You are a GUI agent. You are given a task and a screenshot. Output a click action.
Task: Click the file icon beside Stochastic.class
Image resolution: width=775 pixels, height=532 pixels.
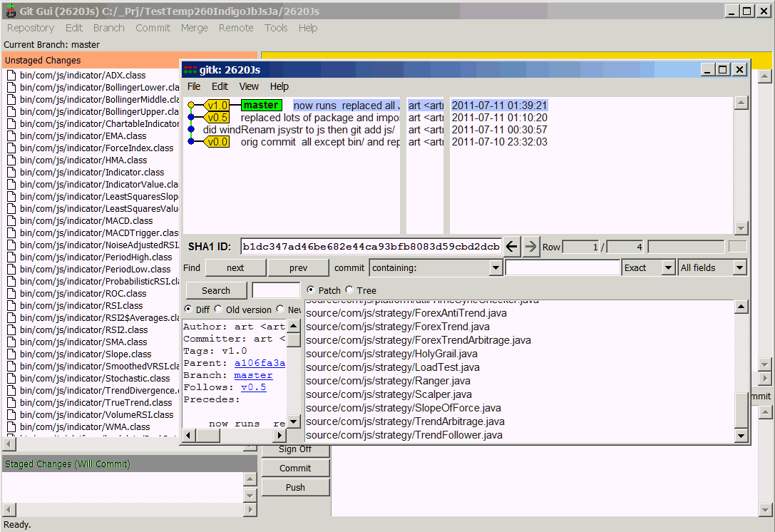11,378
